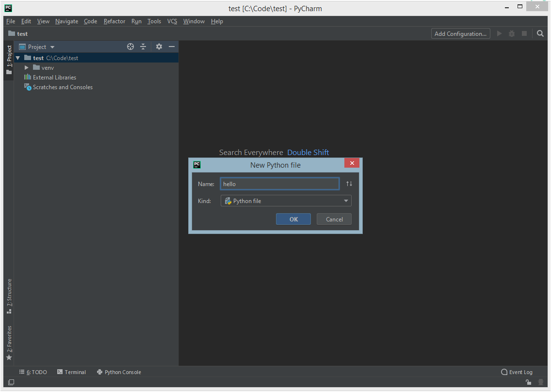Click the Collapse All icon in Project panel
The image size is (551, 392).
tap(143, 47)
